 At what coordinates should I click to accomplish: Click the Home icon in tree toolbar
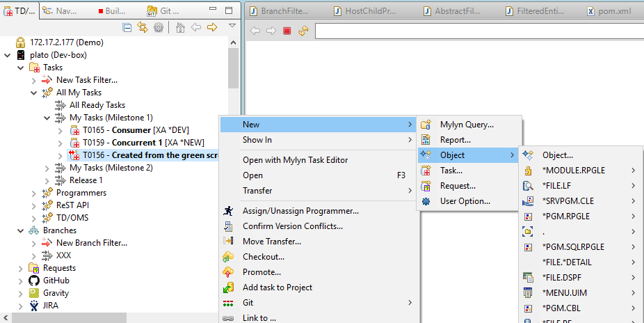pyautogui.click(x=180, y=27)
